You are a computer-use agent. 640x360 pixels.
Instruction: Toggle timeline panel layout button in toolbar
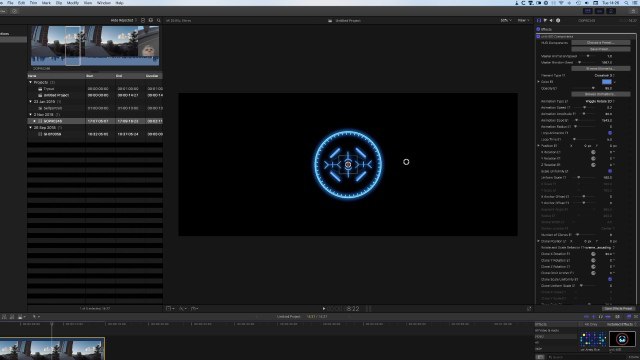point(599,11)
